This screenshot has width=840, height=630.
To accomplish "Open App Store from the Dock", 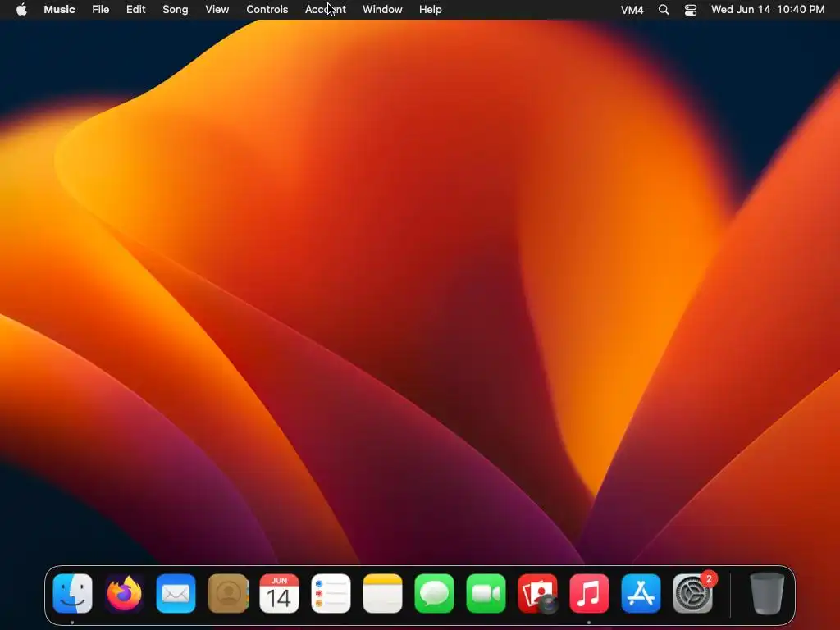I will point(641,594).
